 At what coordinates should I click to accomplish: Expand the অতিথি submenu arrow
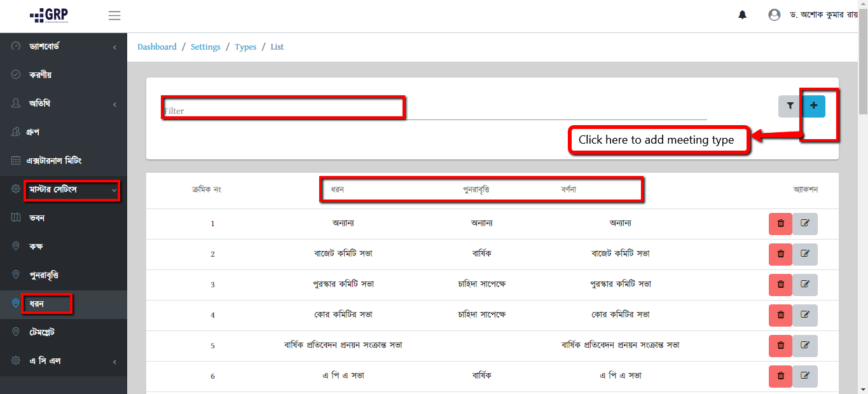coord(114,104)
